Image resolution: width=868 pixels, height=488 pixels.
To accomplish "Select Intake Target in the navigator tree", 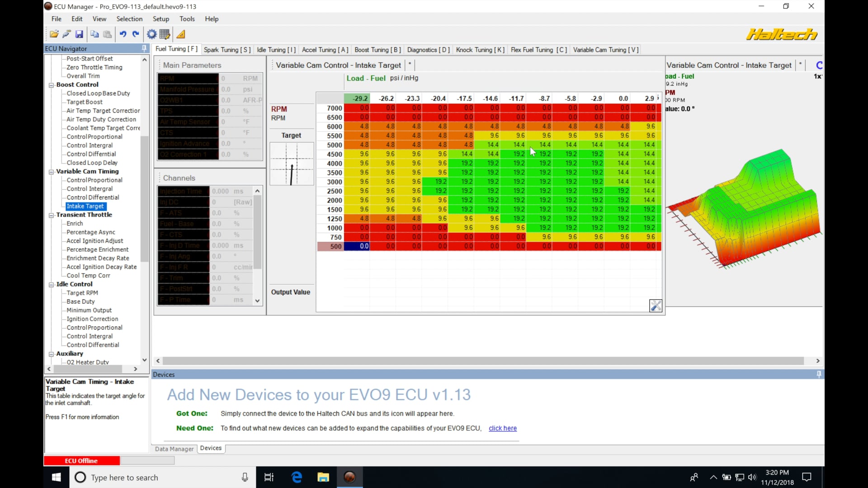I will point(85,206).
